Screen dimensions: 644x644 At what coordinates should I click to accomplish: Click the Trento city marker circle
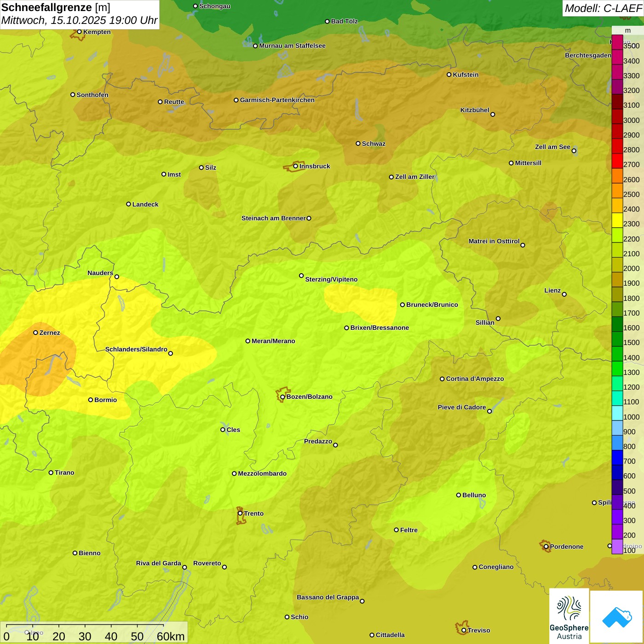click(240, 513)
